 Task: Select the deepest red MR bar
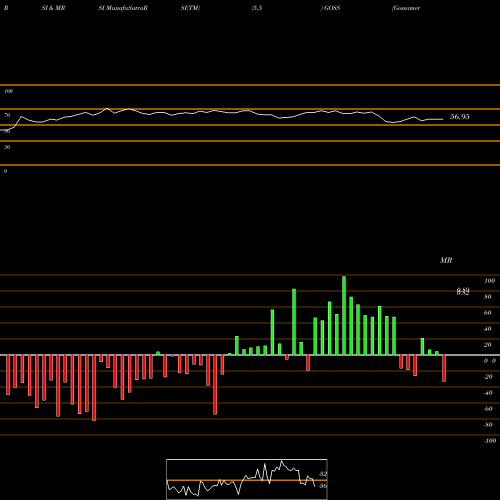point(94,388)
